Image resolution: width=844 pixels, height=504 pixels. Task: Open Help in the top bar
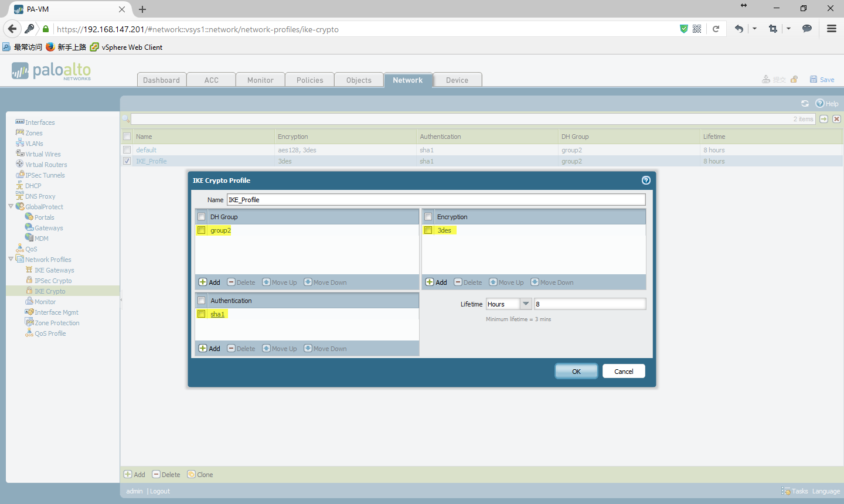coord(827,103)
